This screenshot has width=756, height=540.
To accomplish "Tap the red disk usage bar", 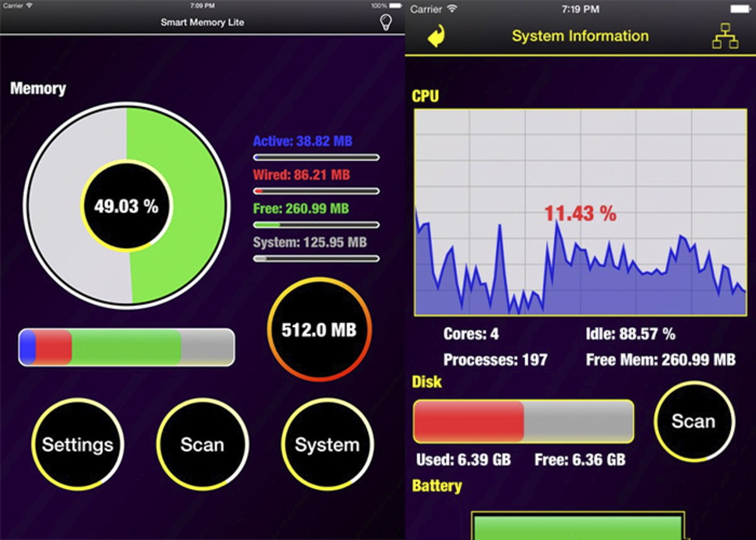I will 524,421.
